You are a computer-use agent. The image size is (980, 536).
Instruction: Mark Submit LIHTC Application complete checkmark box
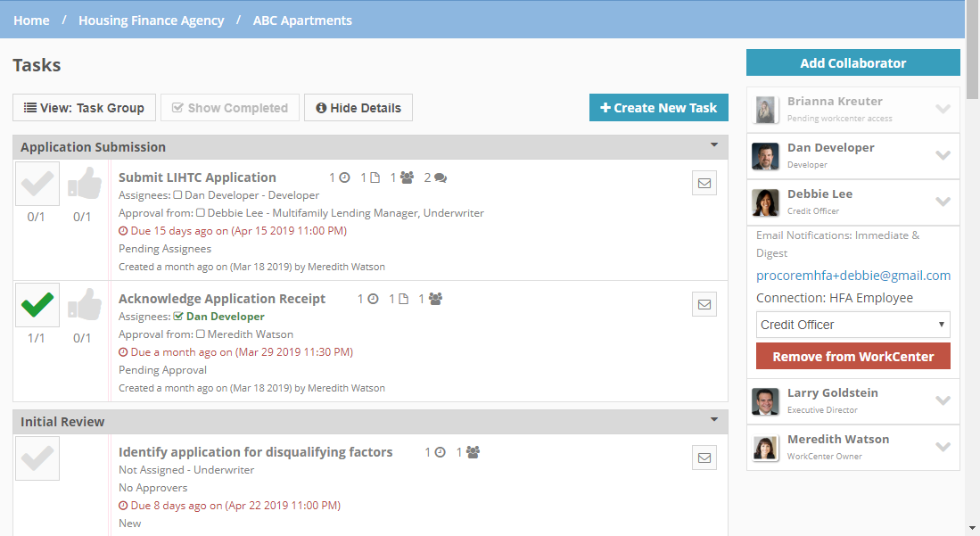coord(37,184)
